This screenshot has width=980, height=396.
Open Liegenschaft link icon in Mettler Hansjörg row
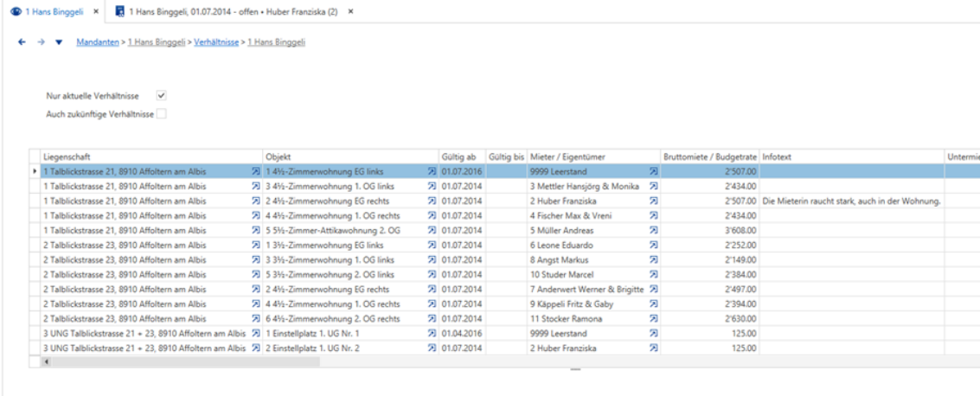point(256,186)
